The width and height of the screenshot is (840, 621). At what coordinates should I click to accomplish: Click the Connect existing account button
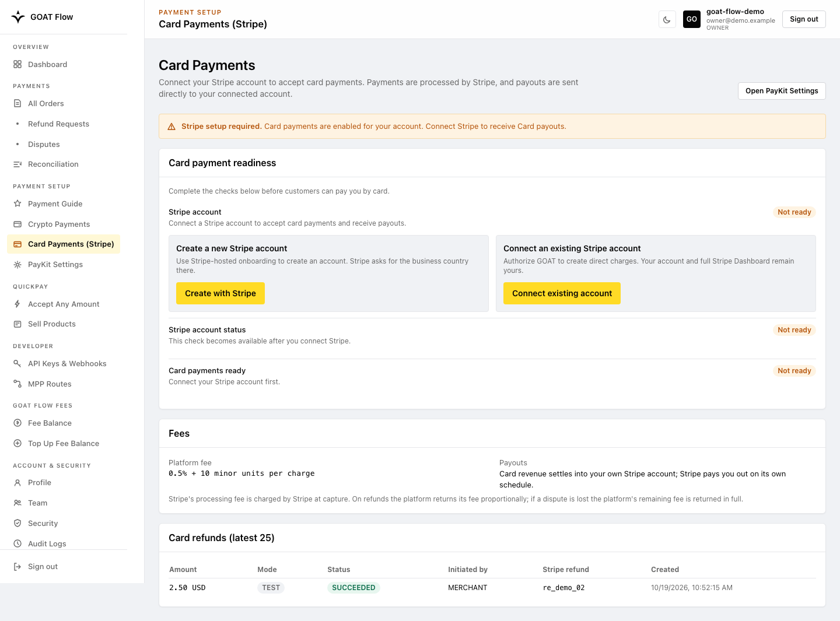(562, 293)
